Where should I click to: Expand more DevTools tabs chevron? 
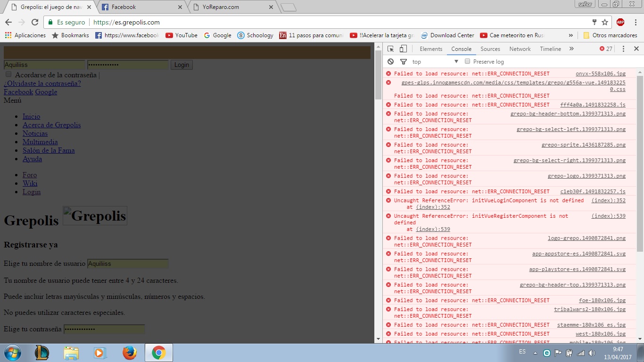pyautogui.click(x=571, y=49)
